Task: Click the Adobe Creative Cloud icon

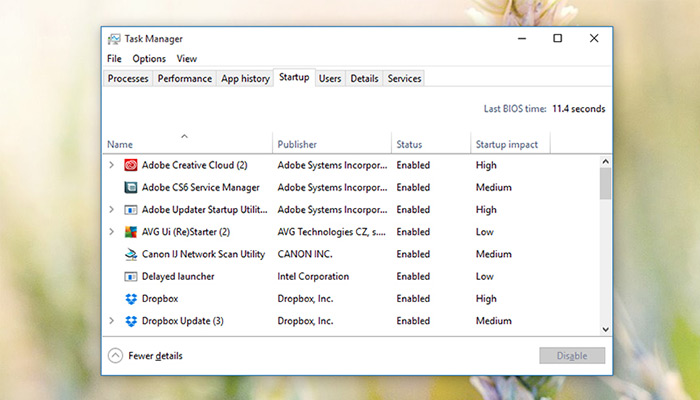Action: (x=131, y=165)
